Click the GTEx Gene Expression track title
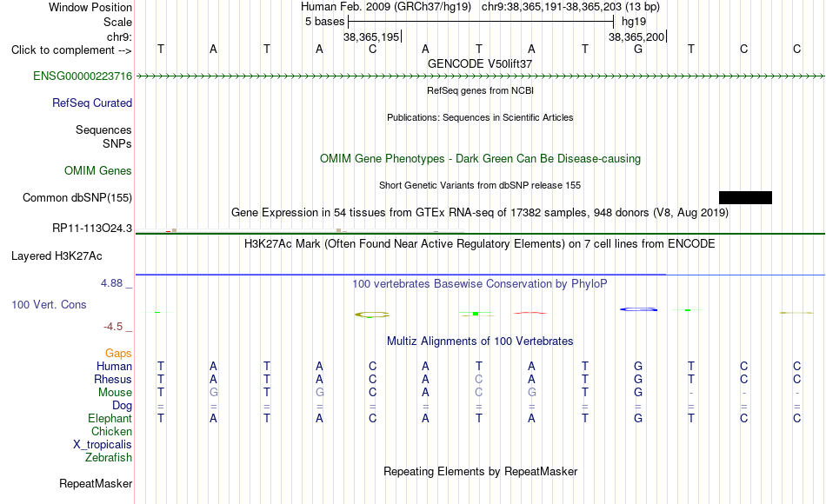The height and width of the screenshot is (504, 826). (x=480, y=213)
